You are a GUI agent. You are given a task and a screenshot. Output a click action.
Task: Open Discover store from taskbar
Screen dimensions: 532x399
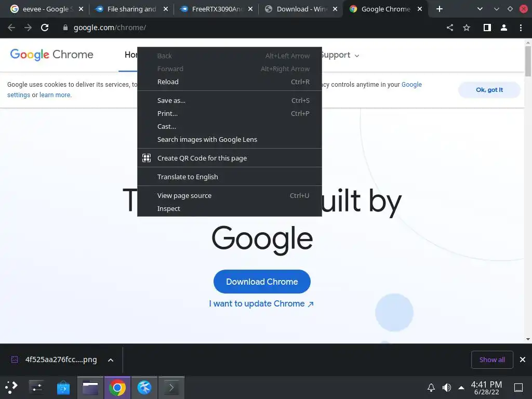pos(63,388)
